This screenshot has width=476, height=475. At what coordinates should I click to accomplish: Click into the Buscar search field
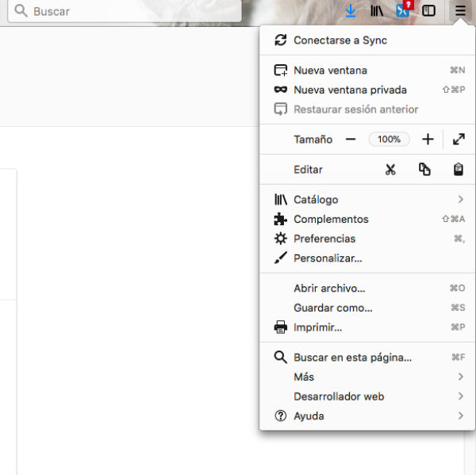coord(125,11)
